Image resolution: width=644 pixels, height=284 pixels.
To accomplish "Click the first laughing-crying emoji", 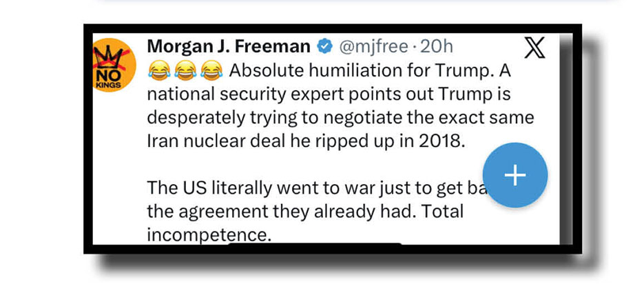I will (159, 70).
